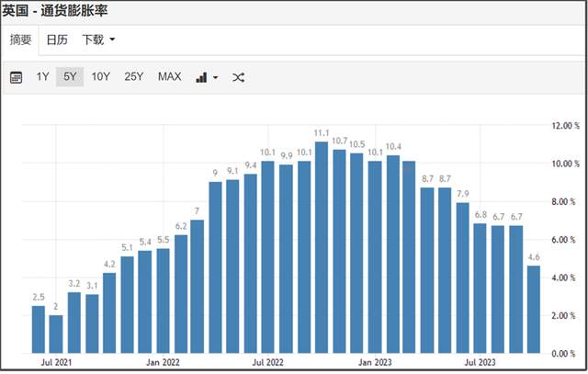Select the 10Y time range
This screenshot has width=588, height=374.
(x=100, y=77)
